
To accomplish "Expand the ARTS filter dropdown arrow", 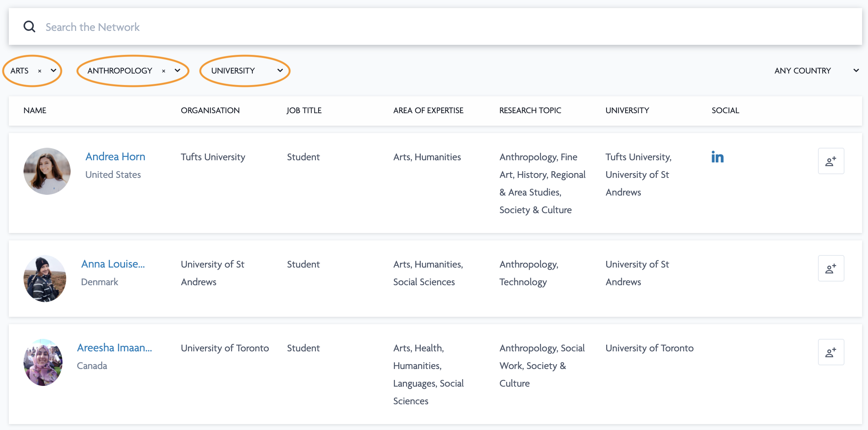I will click(53, 71).
